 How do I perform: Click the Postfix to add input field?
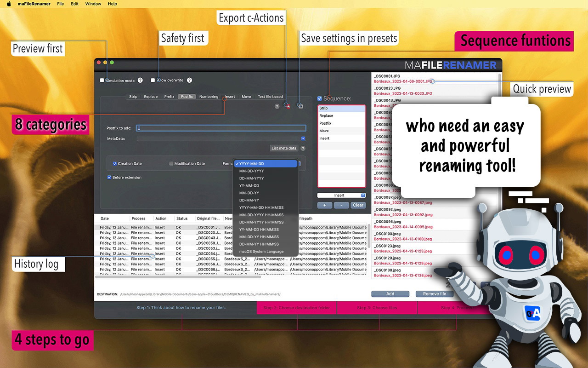[x=221, y=128]
